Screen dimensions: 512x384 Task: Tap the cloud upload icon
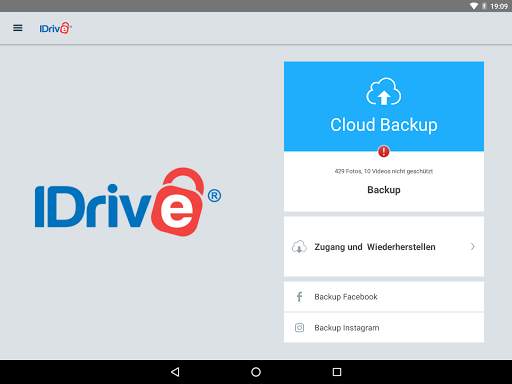[x=384, y=92]
